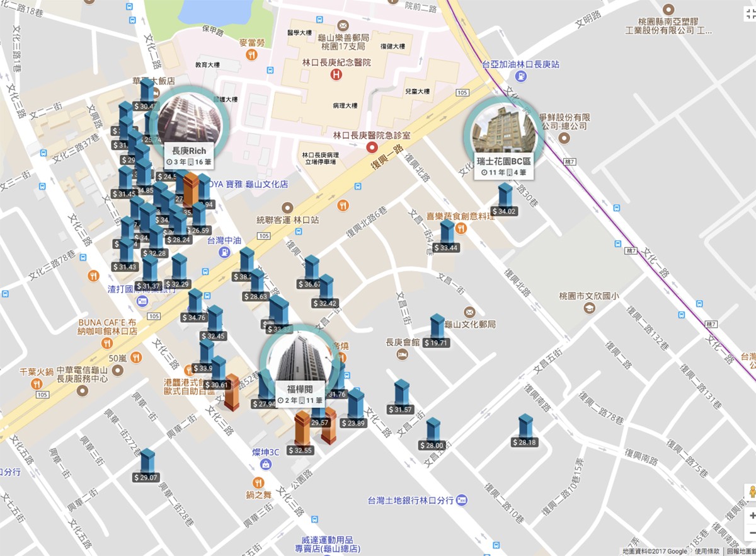Select the $34.02 building marker
The image size is (756, 556).
505,200
